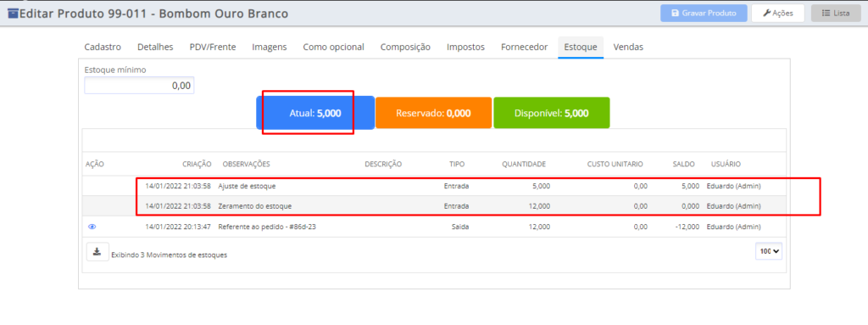The width and height of the screenshot is (868, 325).
Task: Click the saldo value -12,000
Action: point(687,227)
